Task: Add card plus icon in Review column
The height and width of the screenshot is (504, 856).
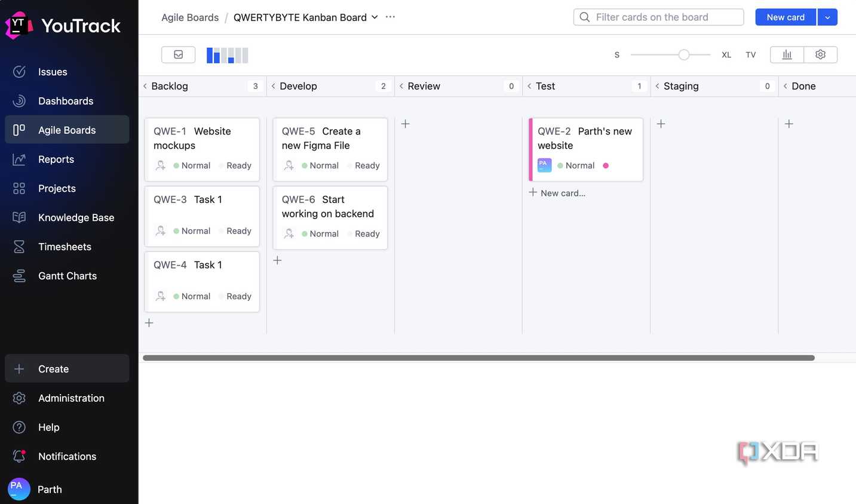Action: pyautogui.click(x=405, y=124)
